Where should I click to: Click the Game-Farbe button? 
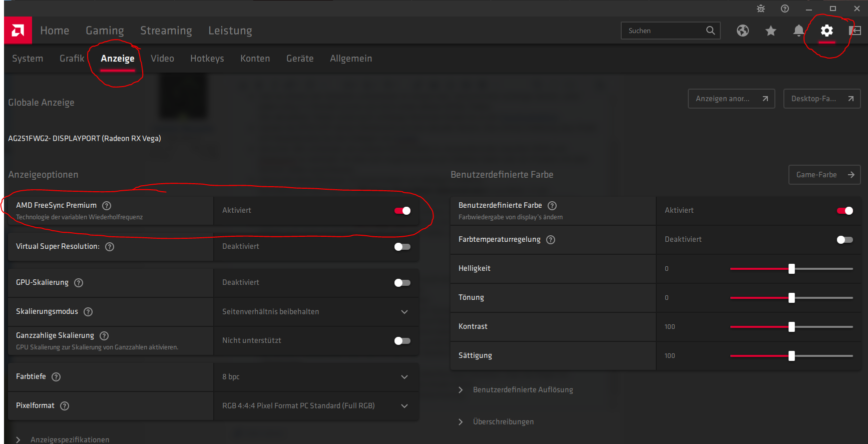pyautogui.click(x=824, y=175)
